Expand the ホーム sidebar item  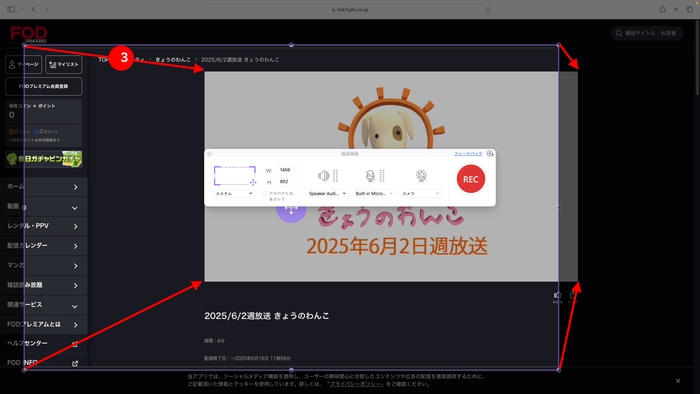point(43,187)
